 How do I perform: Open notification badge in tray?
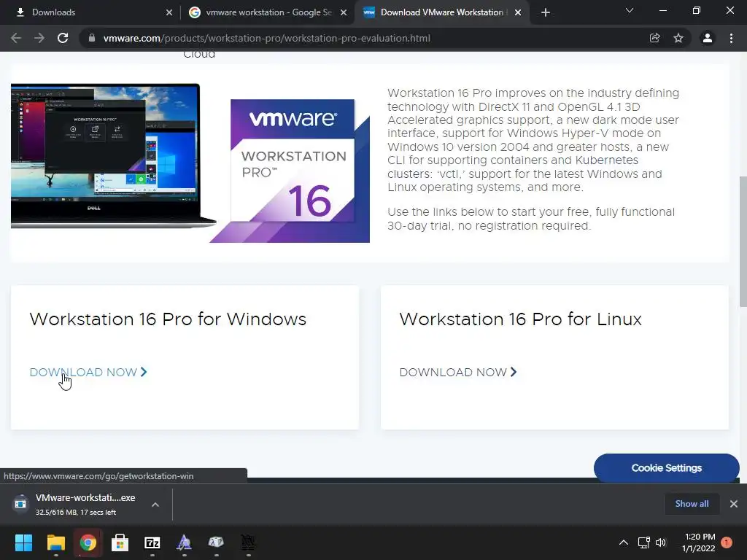(x=727, y=542)
